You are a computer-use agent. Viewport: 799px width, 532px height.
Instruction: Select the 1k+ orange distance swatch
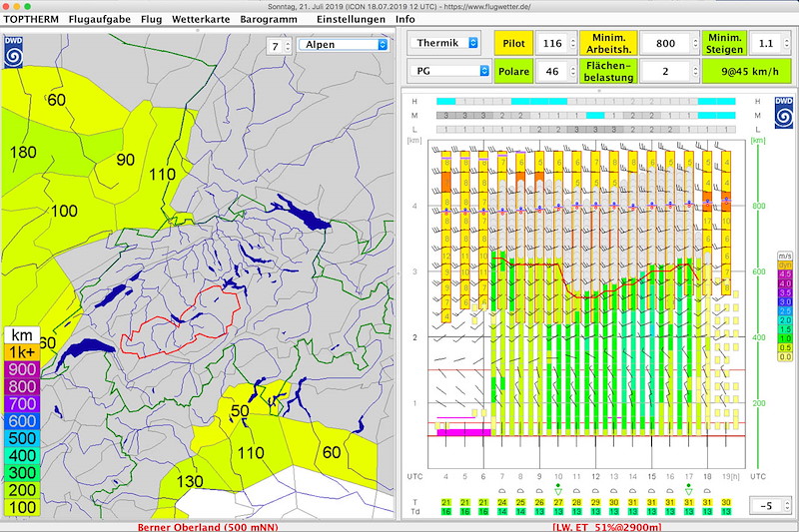22,352
